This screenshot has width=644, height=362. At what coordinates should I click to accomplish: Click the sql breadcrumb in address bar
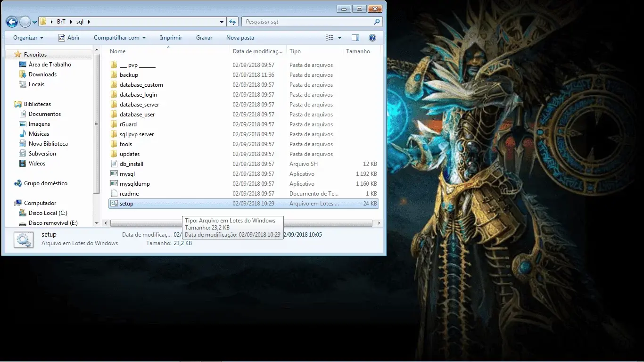point(80,22)
